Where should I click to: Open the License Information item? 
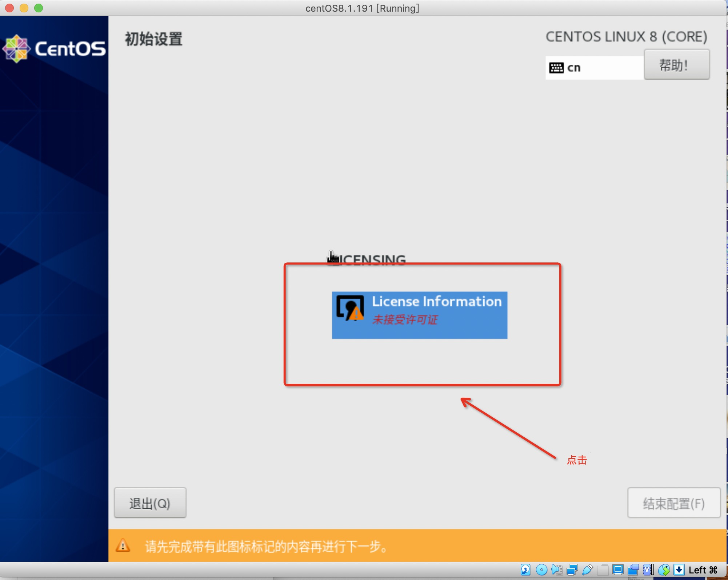pos(419,315)
